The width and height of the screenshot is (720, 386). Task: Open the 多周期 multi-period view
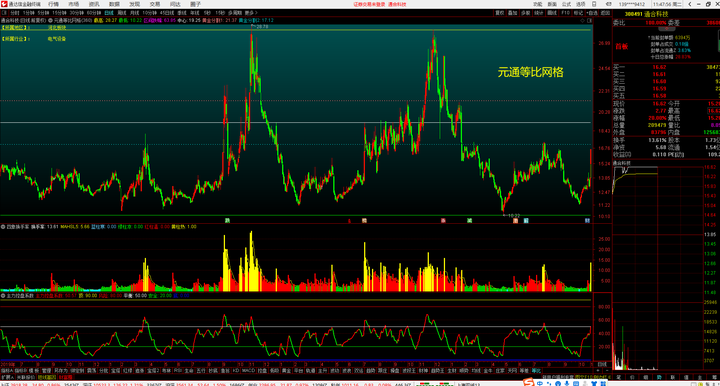pyautogui.click(x=235, y=13)
